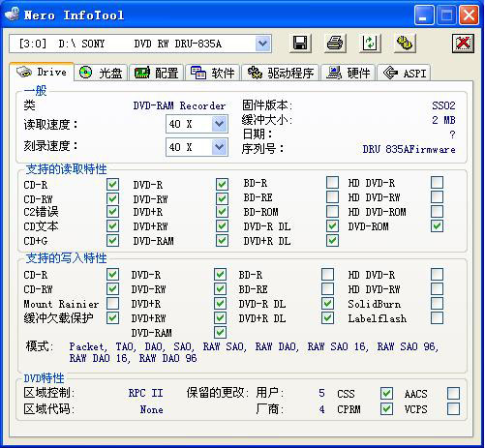Click the Print icon in toolbar
This screenshot has width=485, height=448.
335,43
